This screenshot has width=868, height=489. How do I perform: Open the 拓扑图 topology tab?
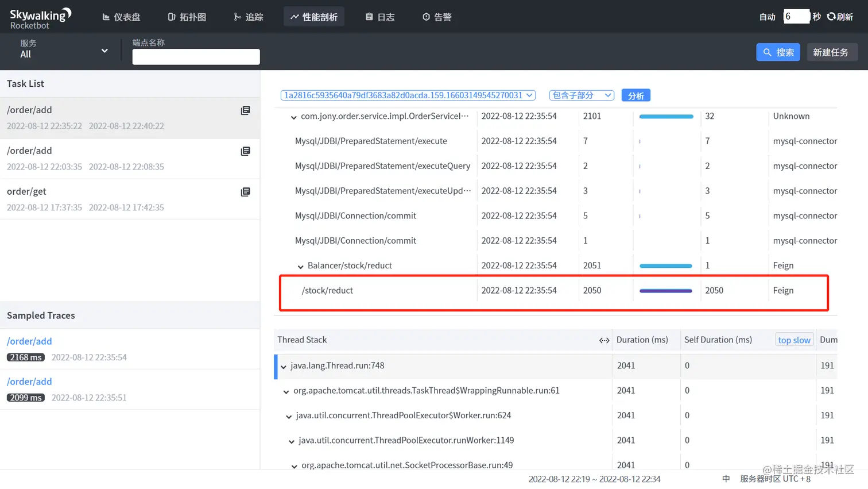[187, 17]
